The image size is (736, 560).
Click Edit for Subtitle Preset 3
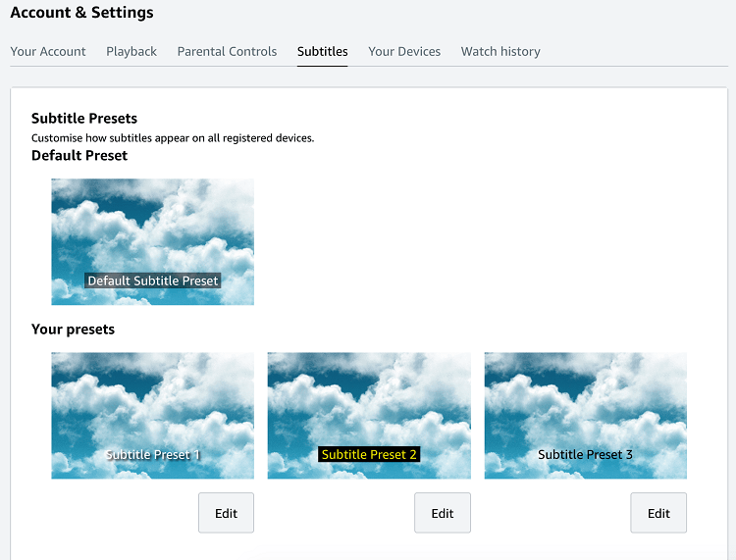[x=658, y=513]
